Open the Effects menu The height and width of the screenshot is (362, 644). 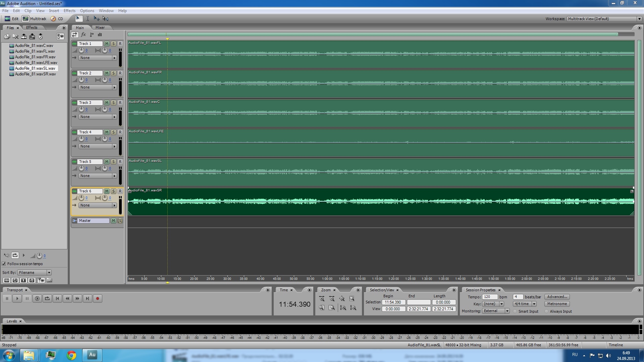pos(69,11)
